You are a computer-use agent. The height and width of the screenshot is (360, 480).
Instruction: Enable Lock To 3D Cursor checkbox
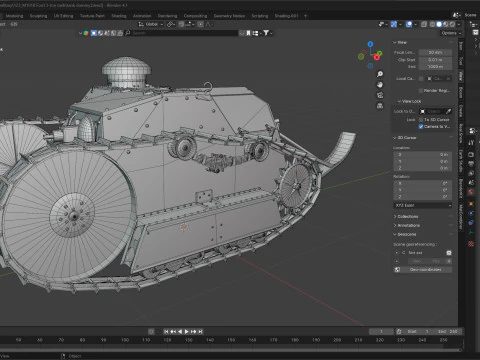[421, 119]
